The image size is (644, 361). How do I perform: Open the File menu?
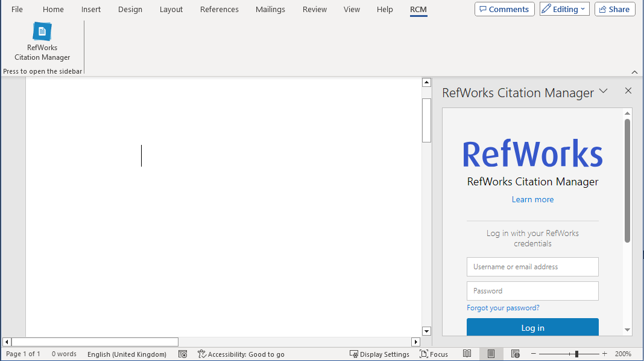(17, 9)
